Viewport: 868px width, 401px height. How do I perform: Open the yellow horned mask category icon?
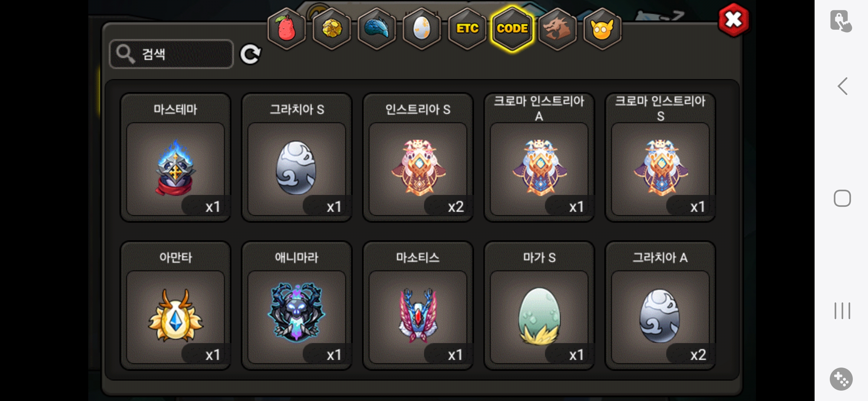coord(602,29)
